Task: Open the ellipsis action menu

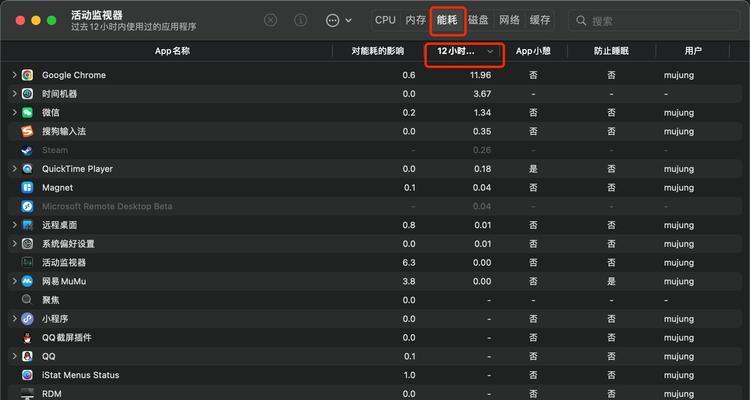Action: click(x=338, y=20)
